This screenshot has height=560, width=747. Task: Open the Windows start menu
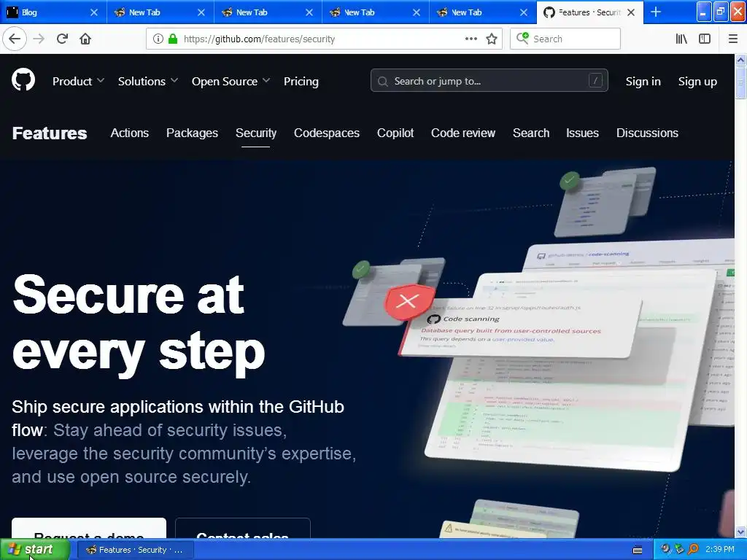tap(35, 550)
